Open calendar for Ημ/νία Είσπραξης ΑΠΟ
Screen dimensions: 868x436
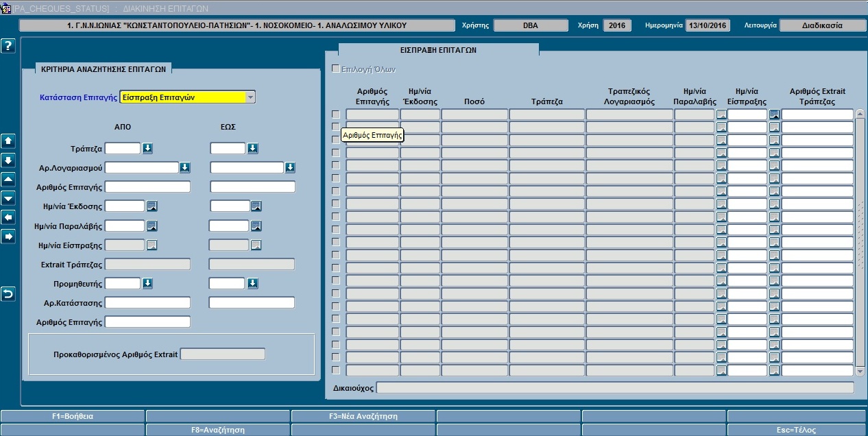click(x=152, y=245)
